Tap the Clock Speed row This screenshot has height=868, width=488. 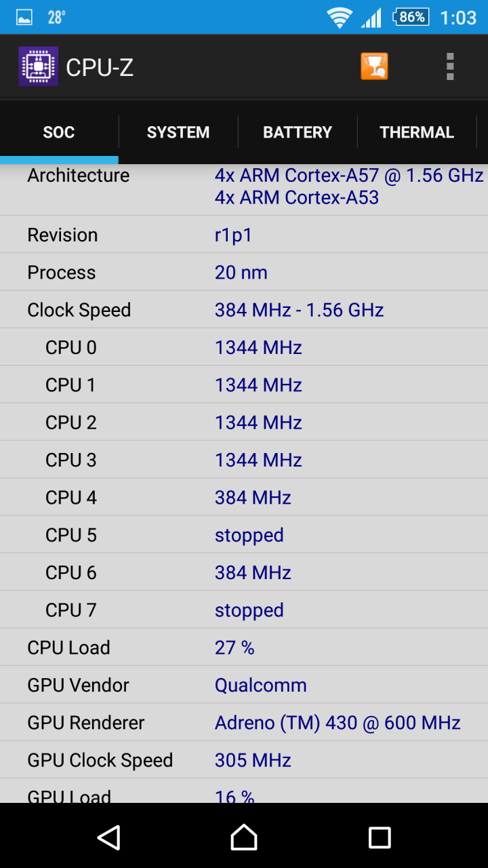[x=244, y=310]
